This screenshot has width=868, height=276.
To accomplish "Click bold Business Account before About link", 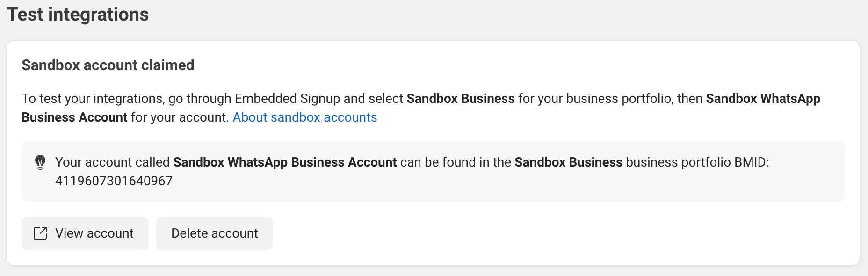I will pos(74,117).
